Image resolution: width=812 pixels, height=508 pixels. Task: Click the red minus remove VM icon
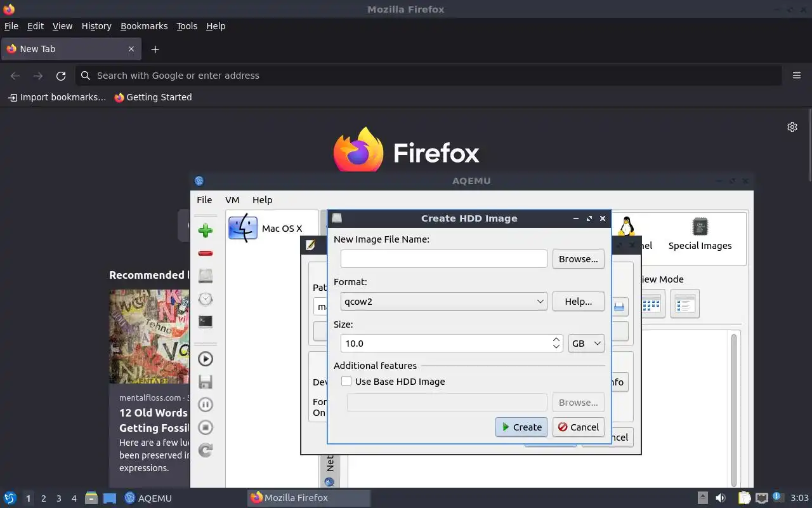205,253
